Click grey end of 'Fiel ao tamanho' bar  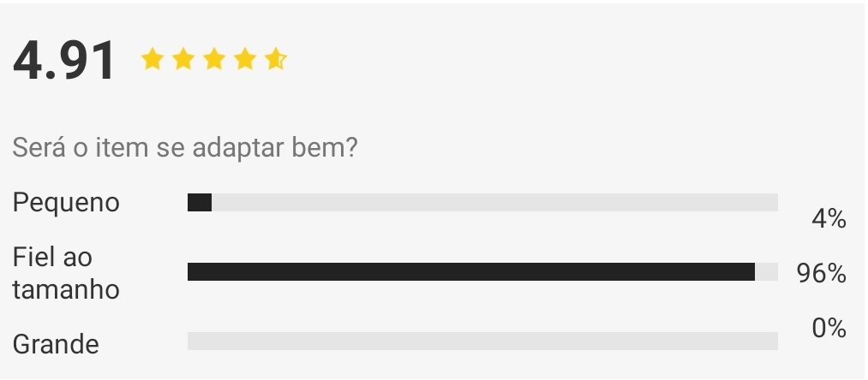766,271
